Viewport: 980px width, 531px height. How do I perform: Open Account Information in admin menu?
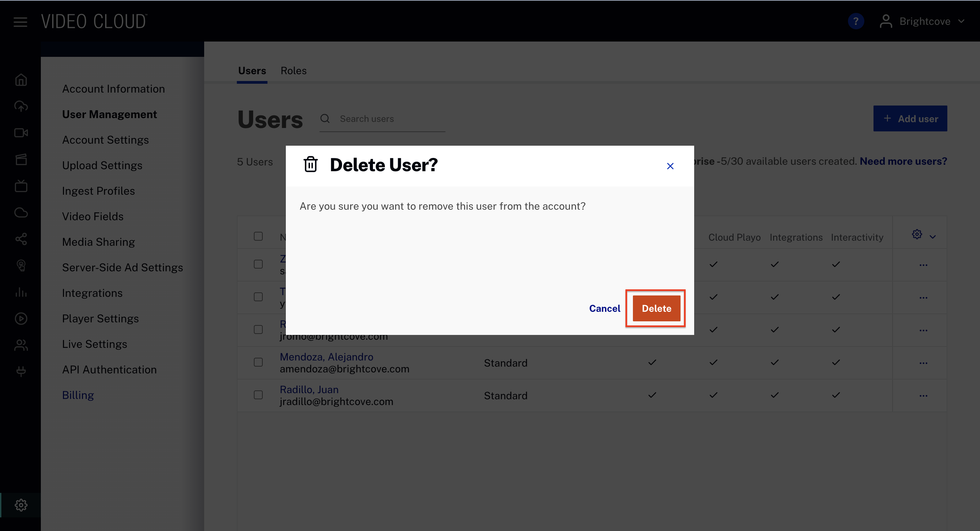[113, 89]
